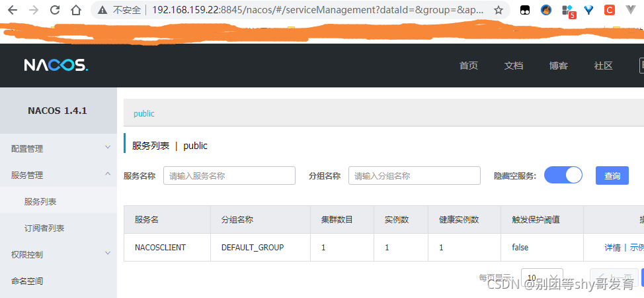Screen dimensions: 644x298
Task: Bookmark this page with star icon
Action: (498, 10)
